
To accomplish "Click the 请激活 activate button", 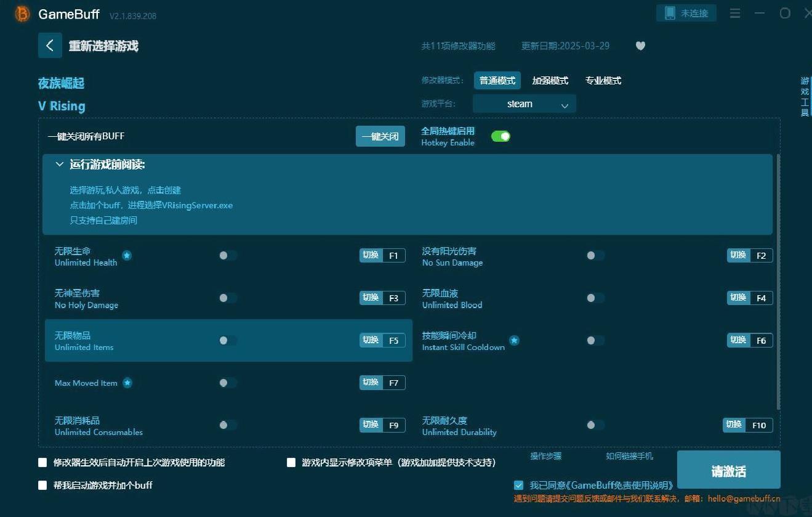I will pyautogui.click(x=729, y=470).
